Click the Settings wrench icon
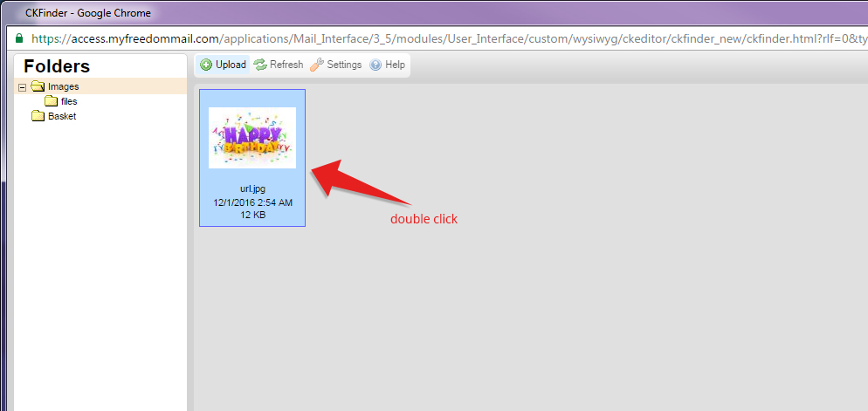The image size is (868, 411). [x=317, y=65]
